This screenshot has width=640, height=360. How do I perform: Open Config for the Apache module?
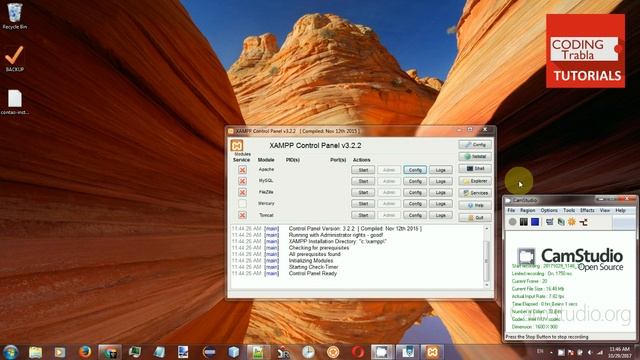415,170
